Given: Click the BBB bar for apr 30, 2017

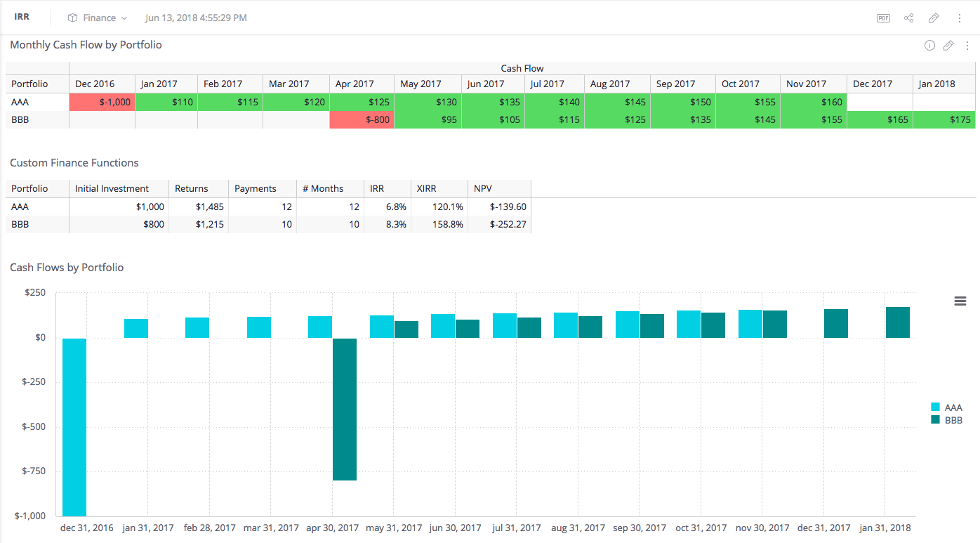Looking at the screenshot, I should (345, 410).
